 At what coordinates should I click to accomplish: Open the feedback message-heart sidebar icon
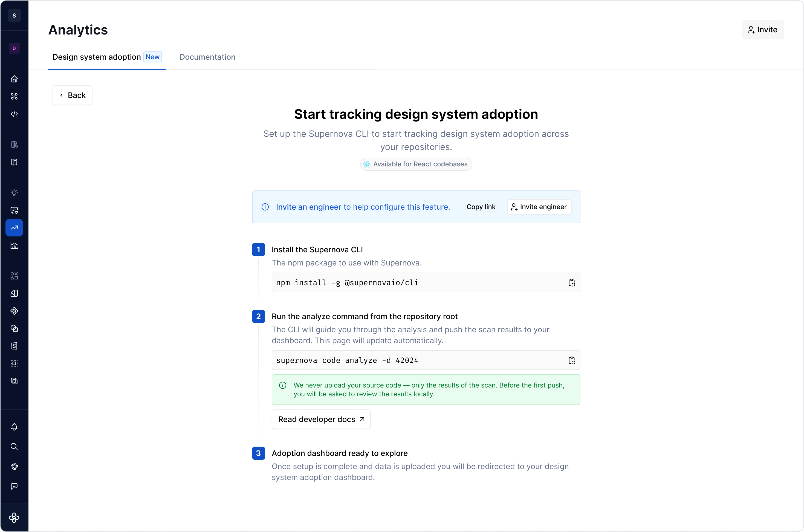click(x=14, y=210)
